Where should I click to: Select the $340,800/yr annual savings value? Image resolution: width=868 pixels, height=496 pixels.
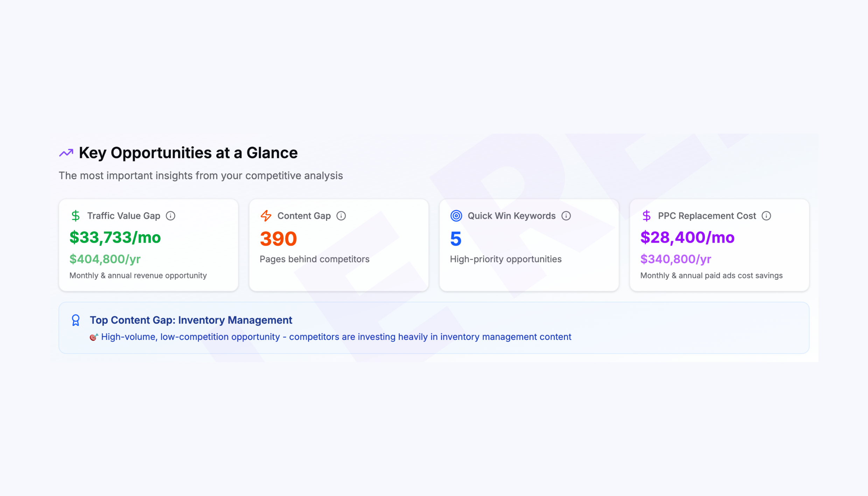click(x=675, y=259)
